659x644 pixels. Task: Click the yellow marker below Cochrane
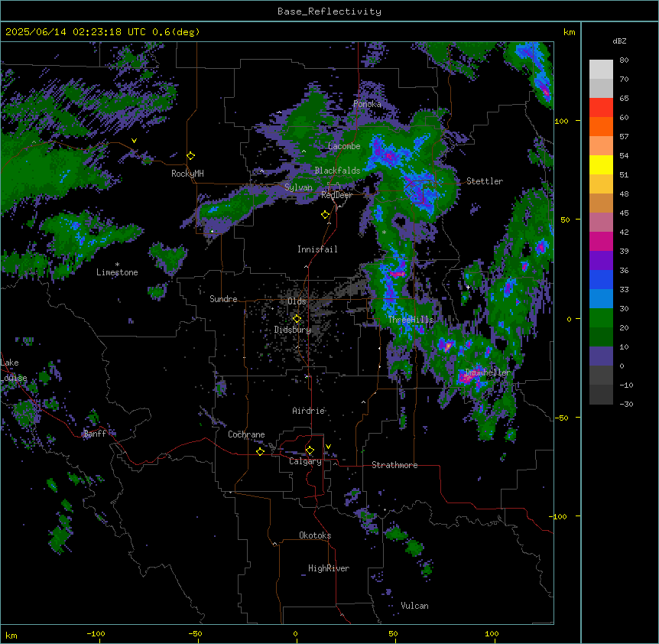(260, 451)
